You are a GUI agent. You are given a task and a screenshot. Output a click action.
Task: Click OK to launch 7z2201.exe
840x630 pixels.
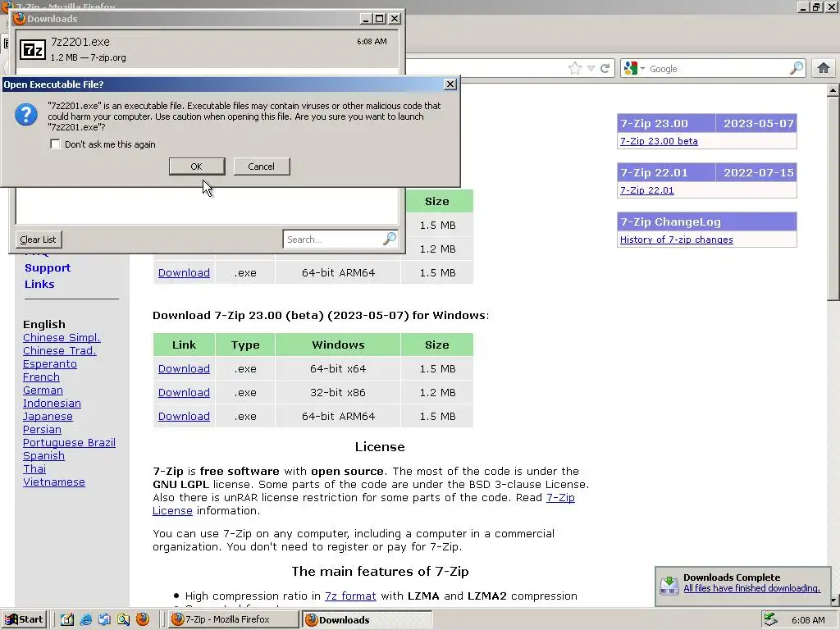[197, 166]
